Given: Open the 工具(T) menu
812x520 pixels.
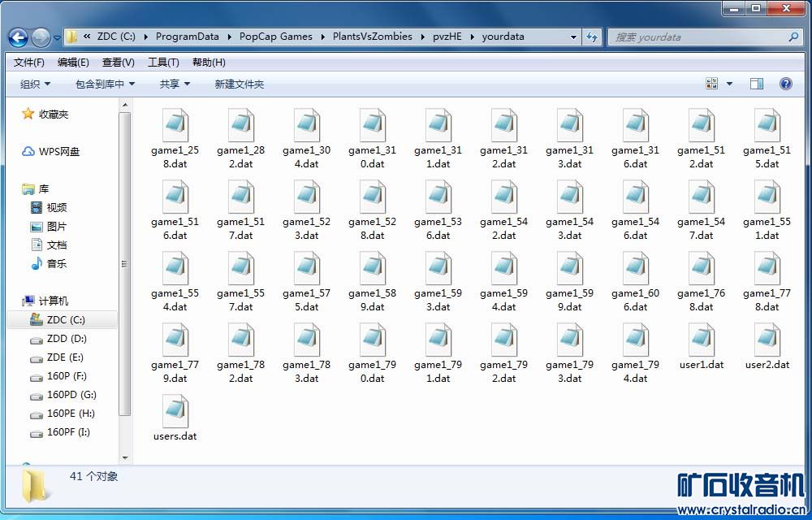Looking at the screenshot, I should (163, 63).
